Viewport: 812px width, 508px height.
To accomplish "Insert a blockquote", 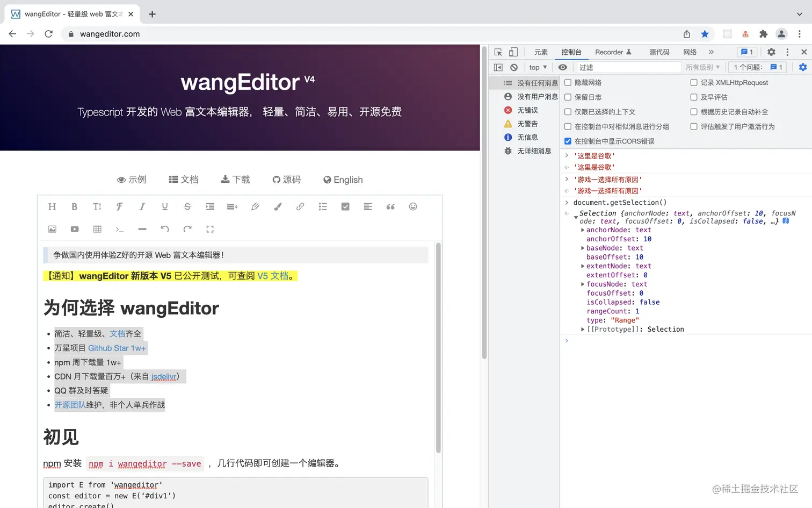I will coord(390,206).
